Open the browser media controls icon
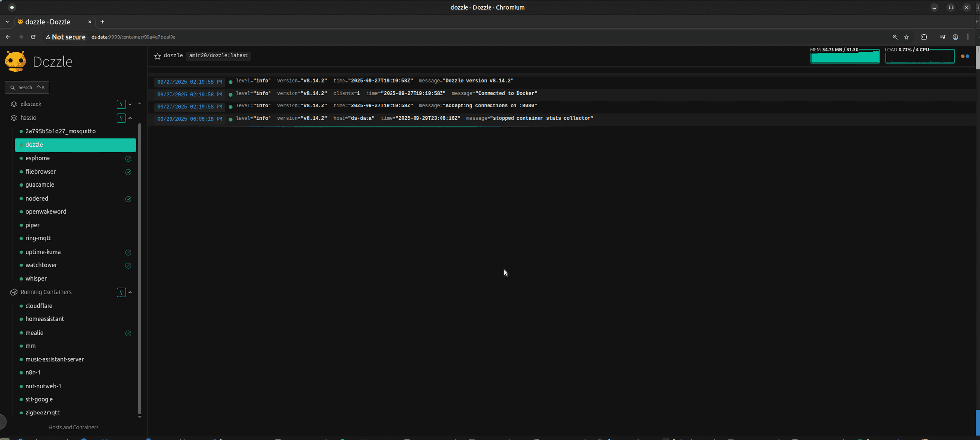This screenshot has width=980, height=440. point(942,37)
